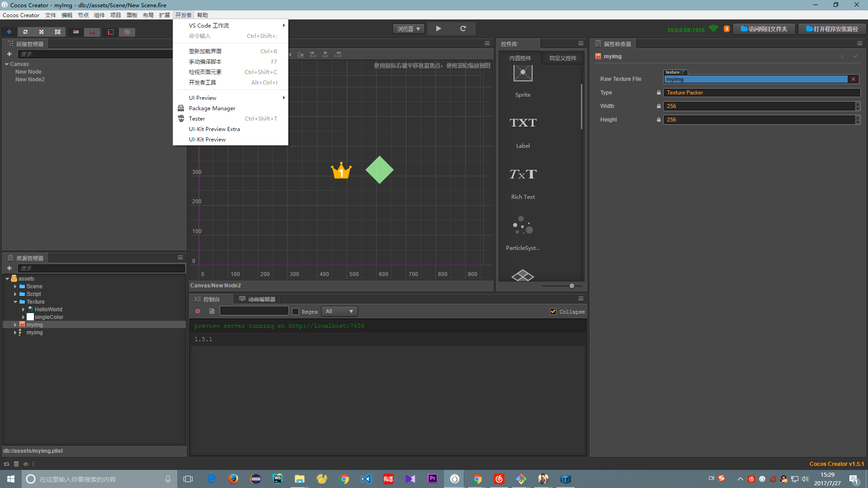Click the scene preview play button

pos(438,28)
